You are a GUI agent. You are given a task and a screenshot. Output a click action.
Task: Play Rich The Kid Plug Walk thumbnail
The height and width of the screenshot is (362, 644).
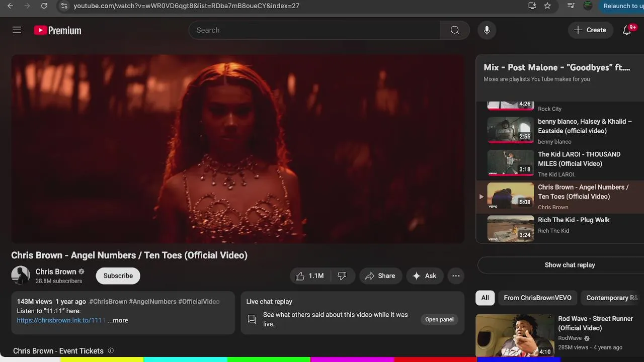[x=510, y=229]
